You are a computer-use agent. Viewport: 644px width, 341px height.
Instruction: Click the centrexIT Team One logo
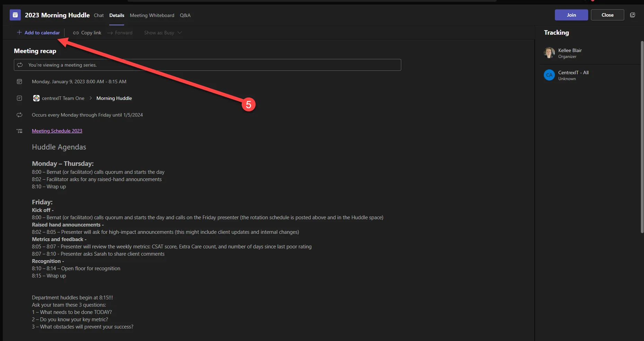click(36, 98)
